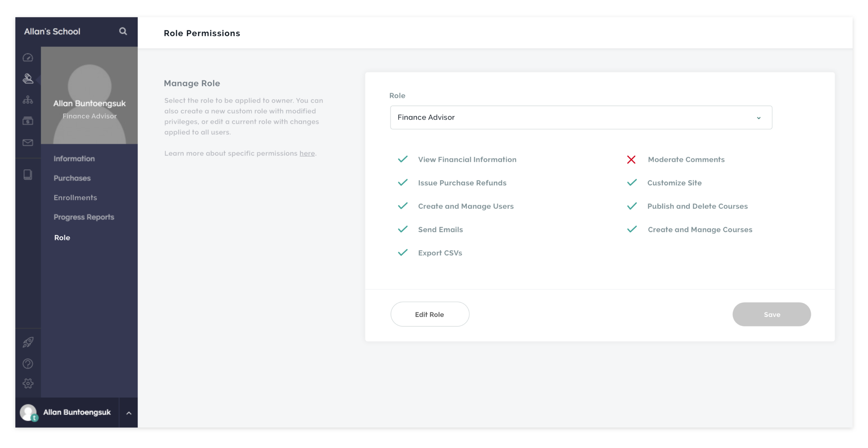Screen dimensions: 868x448
Task: Click the 'Manage Role' section heading
Action: [192, 83]
